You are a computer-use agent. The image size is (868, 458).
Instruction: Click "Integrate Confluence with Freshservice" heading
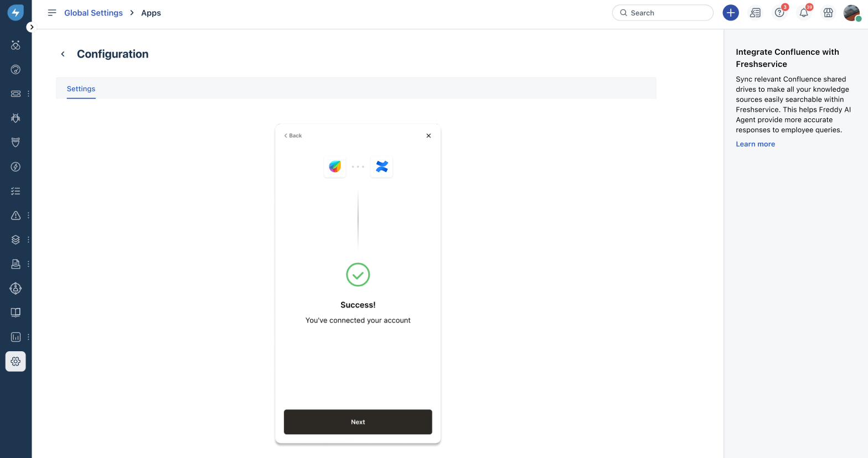click(x=787, y=58)
